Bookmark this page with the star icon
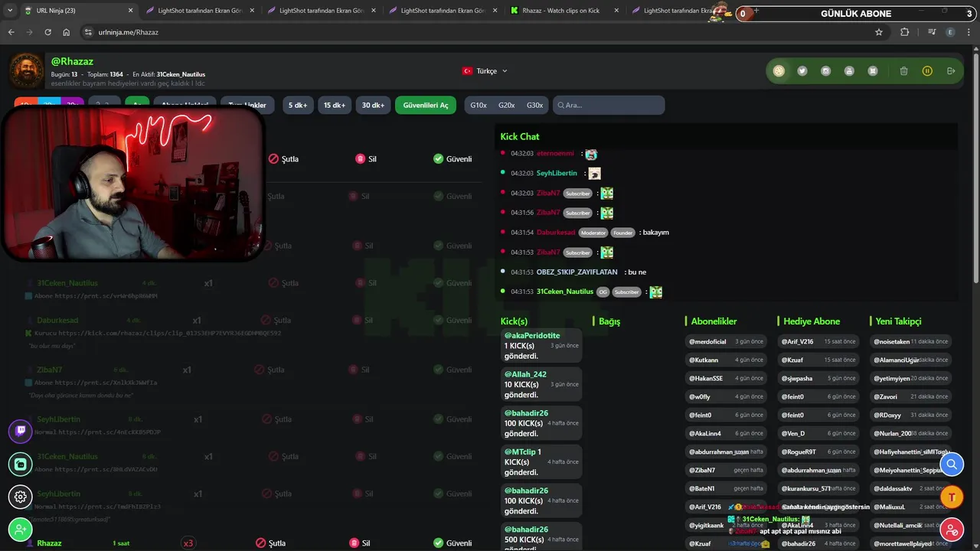 click(x=879, y=32)
